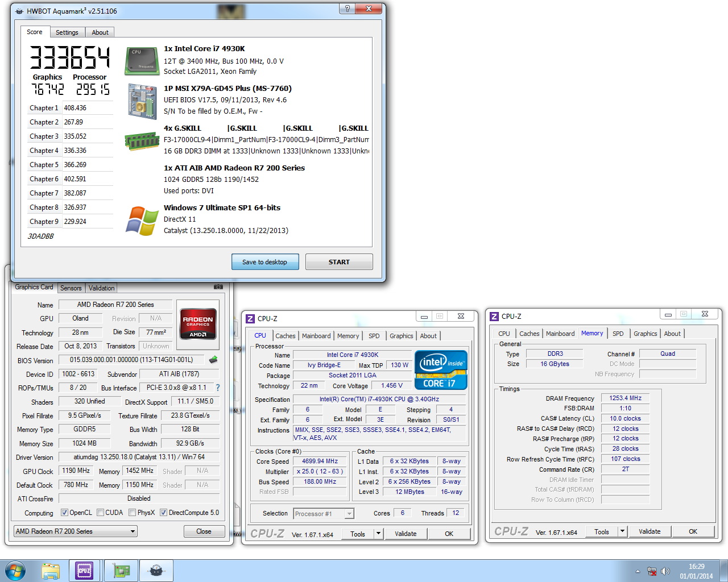Screen dimensions: 728x582
Task: Open the AMD Radeon R7 200 Series dropdown
Action: point(76,531)
